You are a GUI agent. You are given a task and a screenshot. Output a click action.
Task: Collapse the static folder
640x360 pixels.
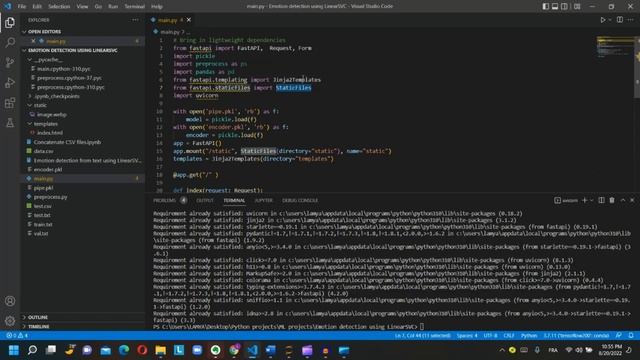point(30,105)
